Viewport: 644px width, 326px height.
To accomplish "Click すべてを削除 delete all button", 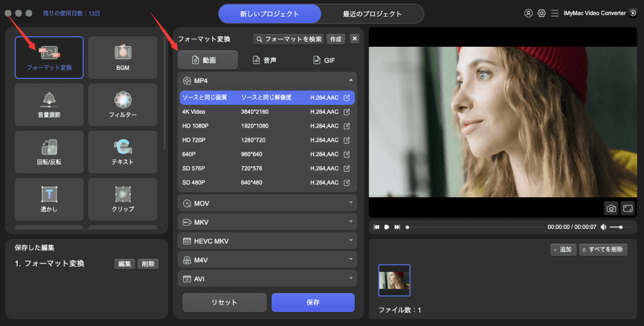I will click(603, 250).
